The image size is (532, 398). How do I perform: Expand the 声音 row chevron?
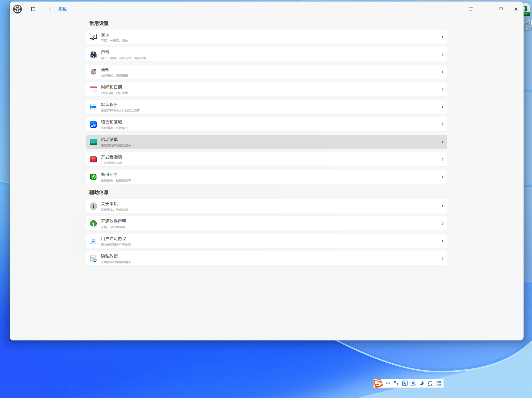point(442,55)
